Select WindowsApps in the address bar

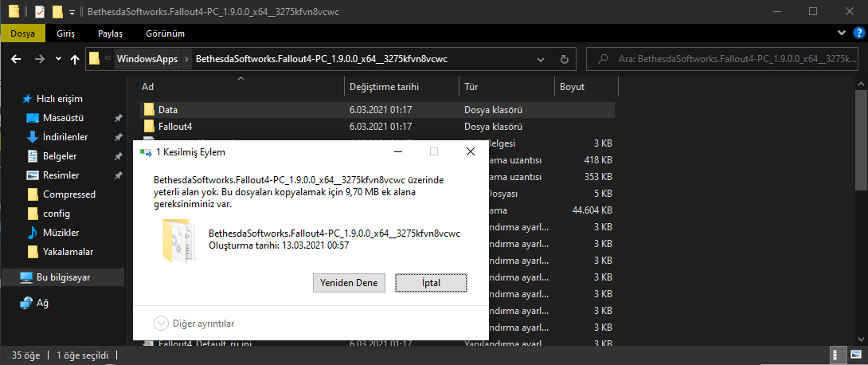point(147,59)
